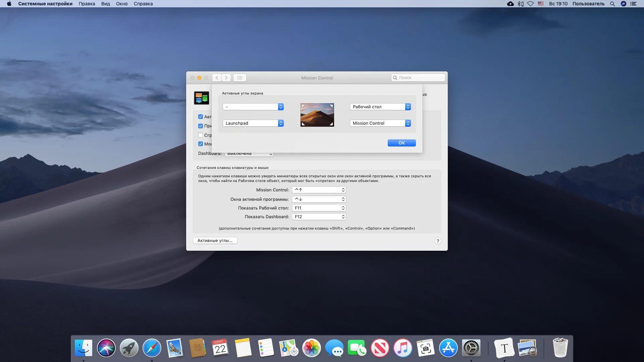
Task: Open the Вид menu
Action: [x=105, y=4]
